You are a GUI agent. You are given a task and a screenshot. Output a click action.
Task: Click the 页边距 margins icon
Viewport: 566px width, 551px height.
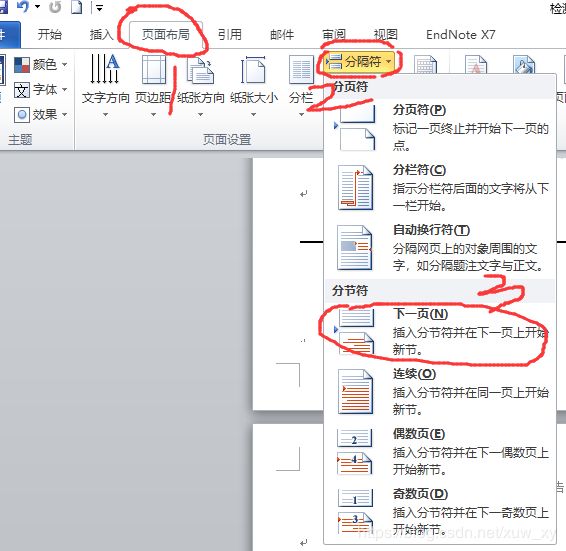154,69
